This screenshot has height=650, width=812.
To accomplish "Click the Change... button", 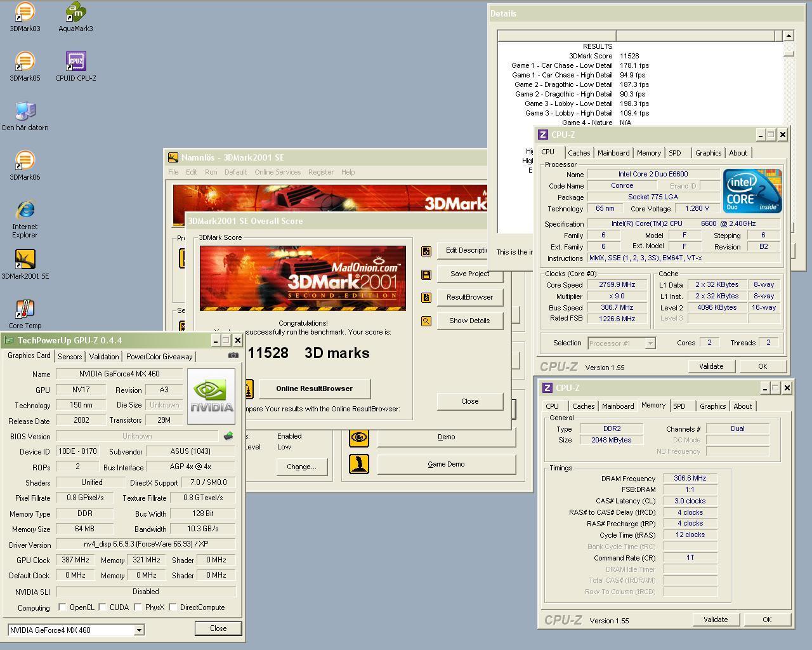I will pos(301,467).
